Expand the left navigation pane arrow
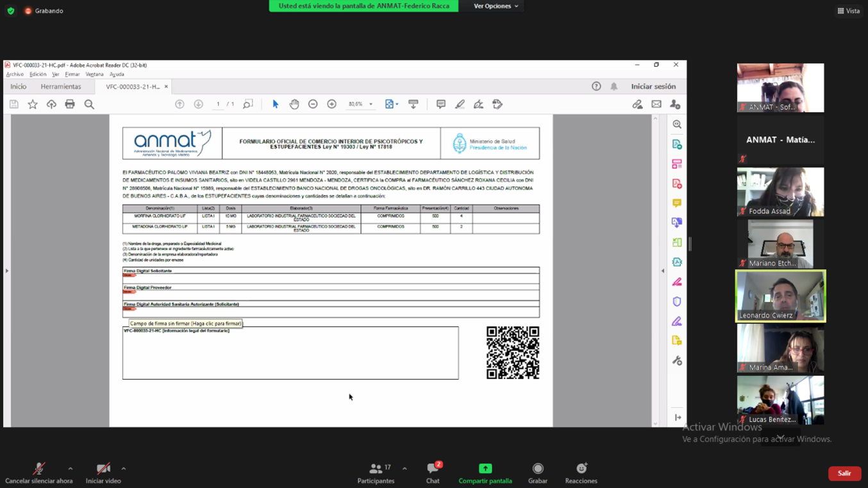 [x=7, y=271]
